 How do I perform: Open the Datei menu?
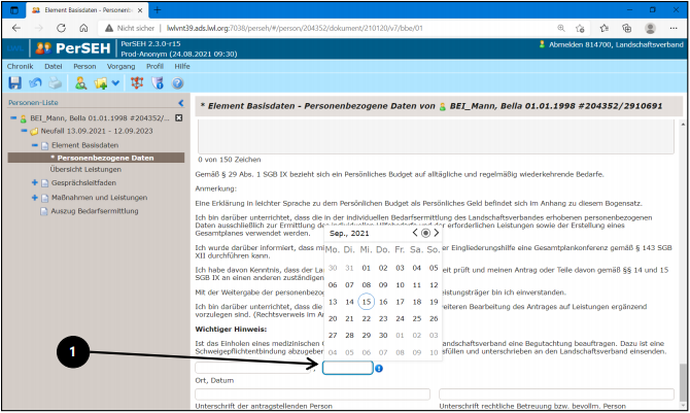pyautogui.click(x=53, y=66)
